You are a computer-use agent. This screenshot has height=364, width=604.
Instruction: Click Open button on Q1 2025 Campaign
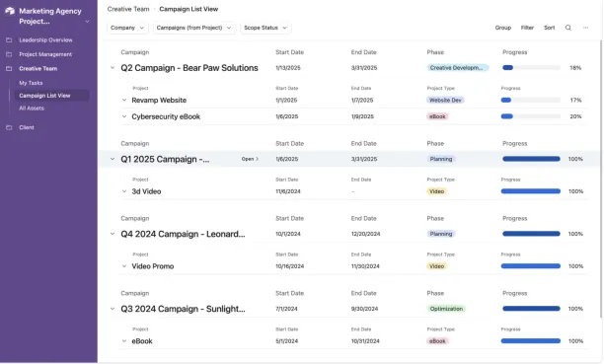coord(250,159)
